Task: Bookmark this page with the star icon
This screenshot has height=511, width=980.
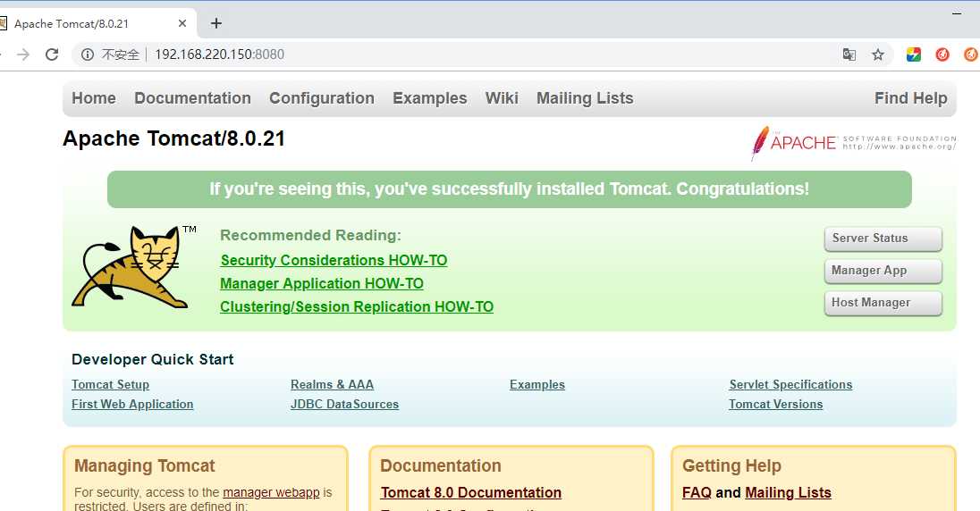Action: click(878, 54)
